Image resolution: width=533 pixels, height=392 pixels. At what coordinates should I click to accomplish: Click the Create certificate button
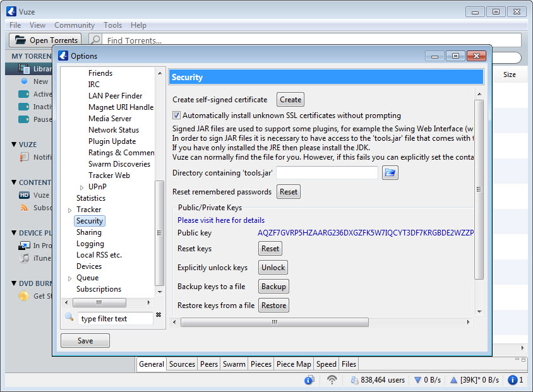click(290, 100)
